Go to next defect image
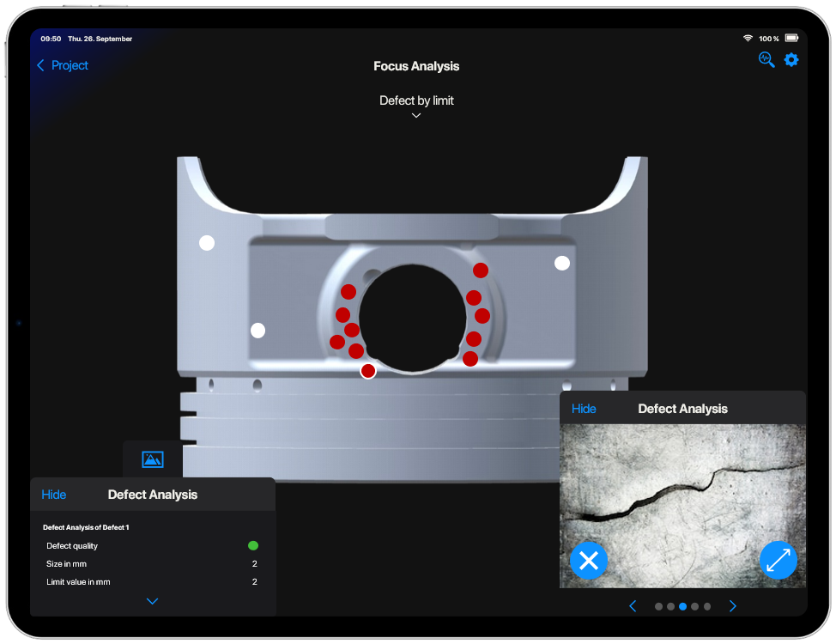The height and width of the screenshot is (644, 836). (x=732, y=606)
